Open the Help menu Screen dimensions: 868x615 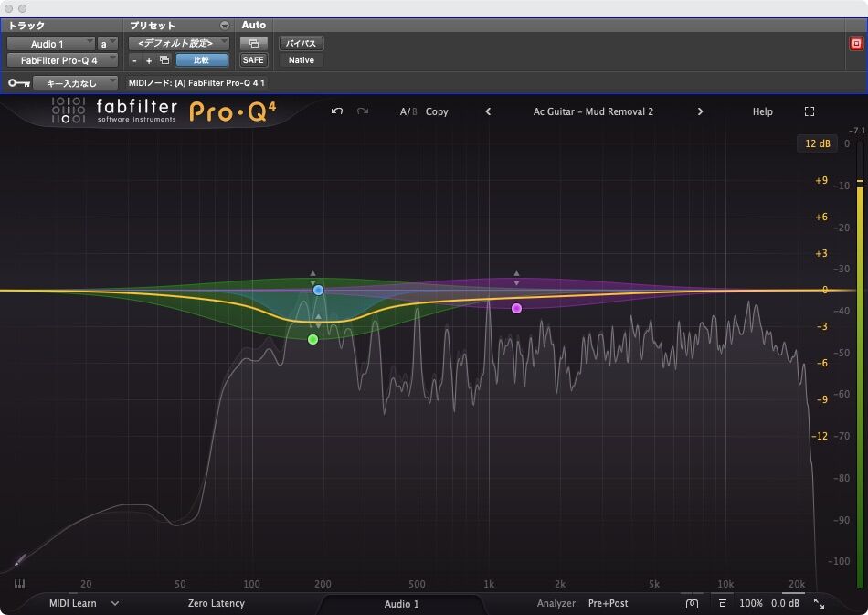tap(762, 111)
